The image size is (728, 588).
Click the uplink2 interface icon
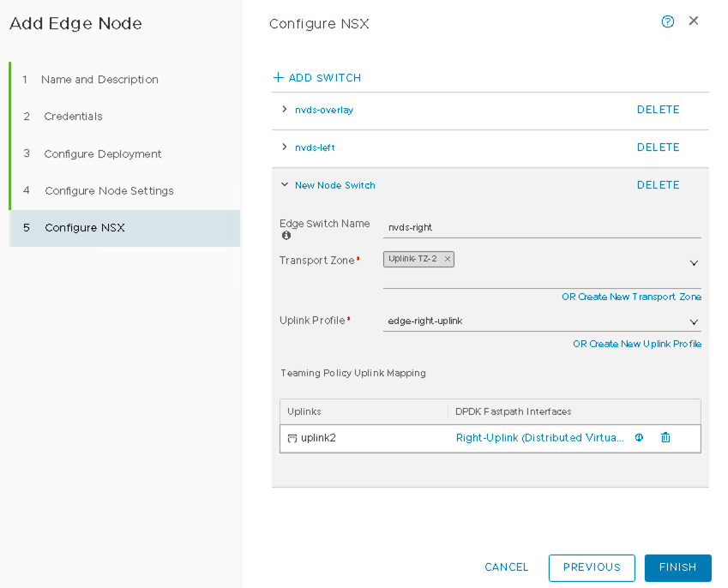tap(292, 438)
